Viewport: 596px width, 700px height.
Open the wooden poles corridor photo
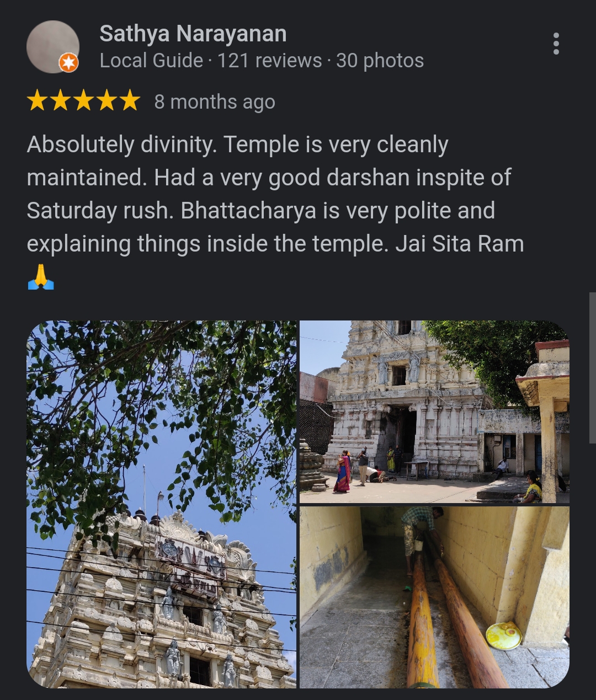coord(434,597)
